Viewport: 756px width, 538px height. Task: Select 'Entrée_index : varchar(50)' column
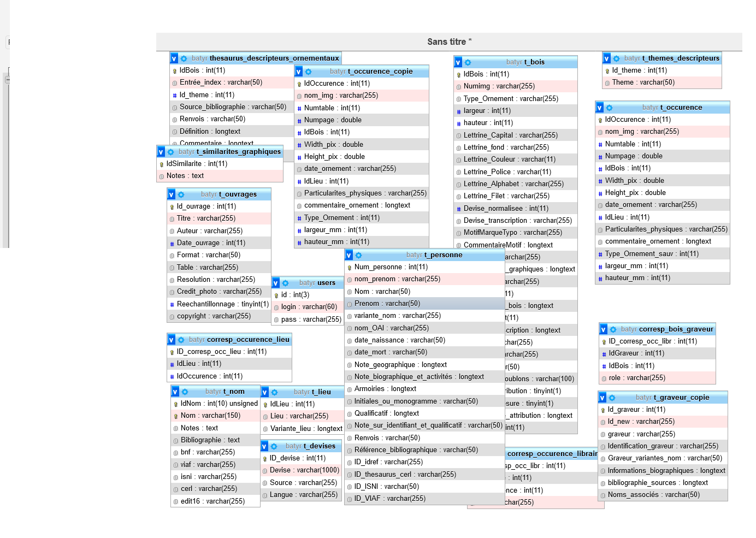(x=232, y=82)
